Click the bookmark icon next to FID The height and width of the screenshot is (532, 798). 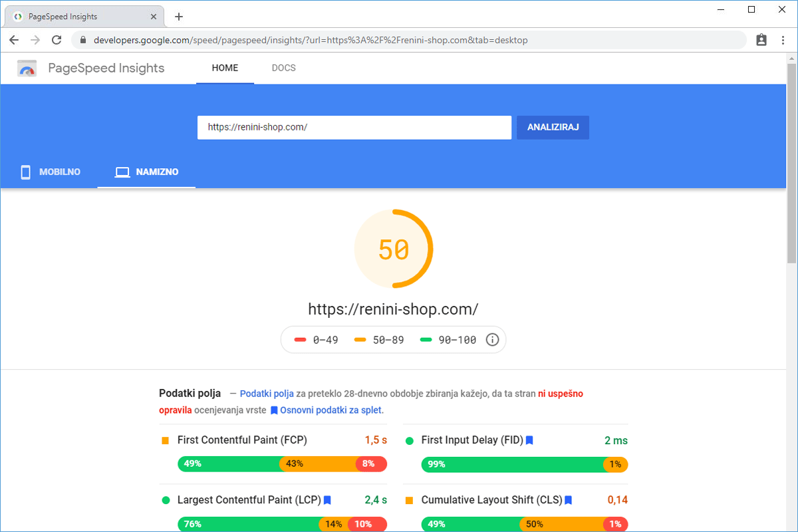pyautogui.click(x=529, y=440)
